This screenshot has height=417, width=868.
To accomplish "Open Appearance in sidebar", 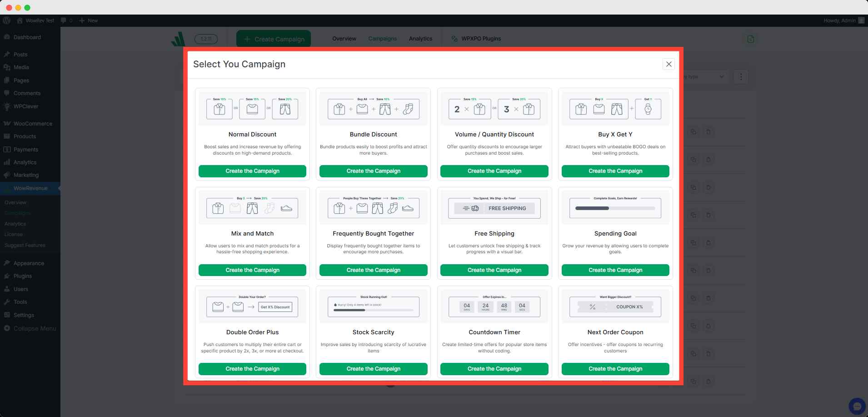I will [30, 263].
